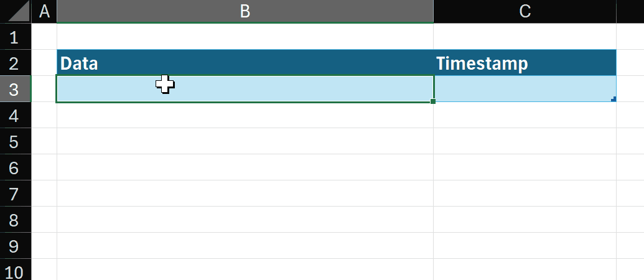Click the table resize handle corner
The width and height of the screenshot is (644, 280).
[x=614, y=99]
